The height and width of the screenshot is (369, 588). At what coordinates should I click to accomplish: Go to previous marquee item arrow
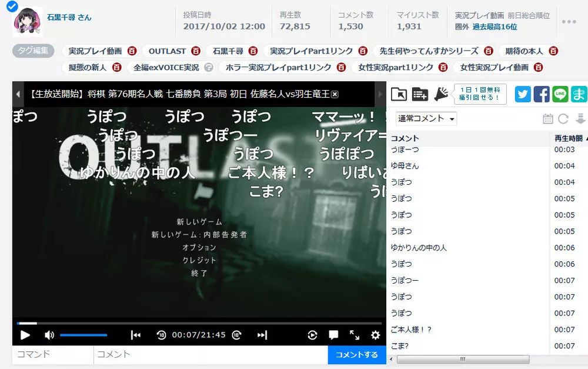tap(18, 94)
